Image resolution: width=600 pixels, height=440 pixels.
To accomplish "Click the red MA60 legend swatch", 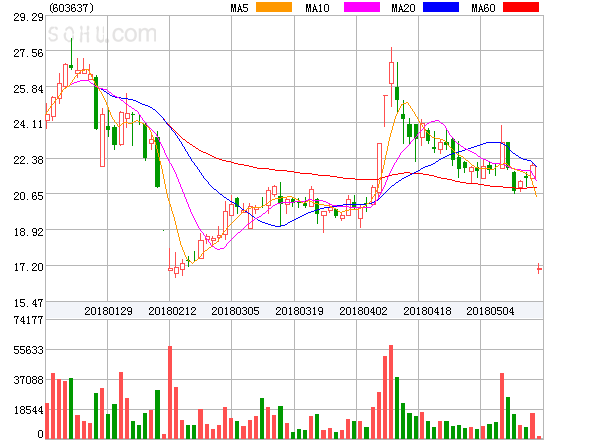I will point(521,7).
